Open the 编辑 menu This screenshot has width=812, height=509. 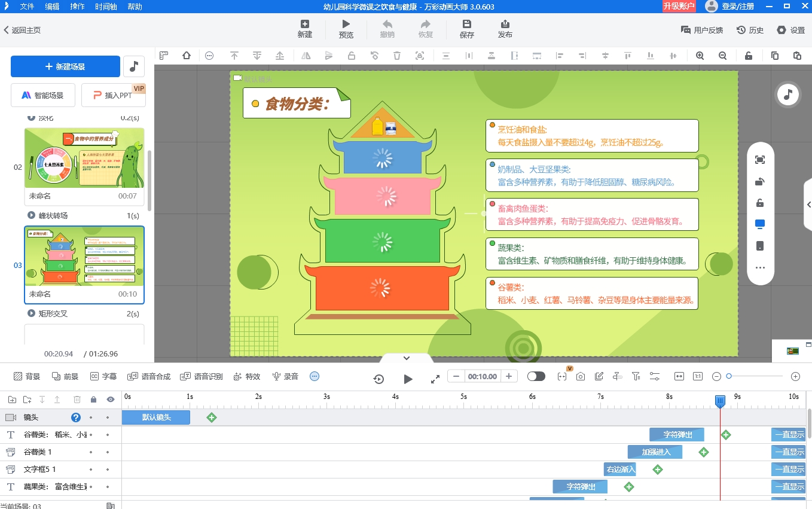coord(52,7)
